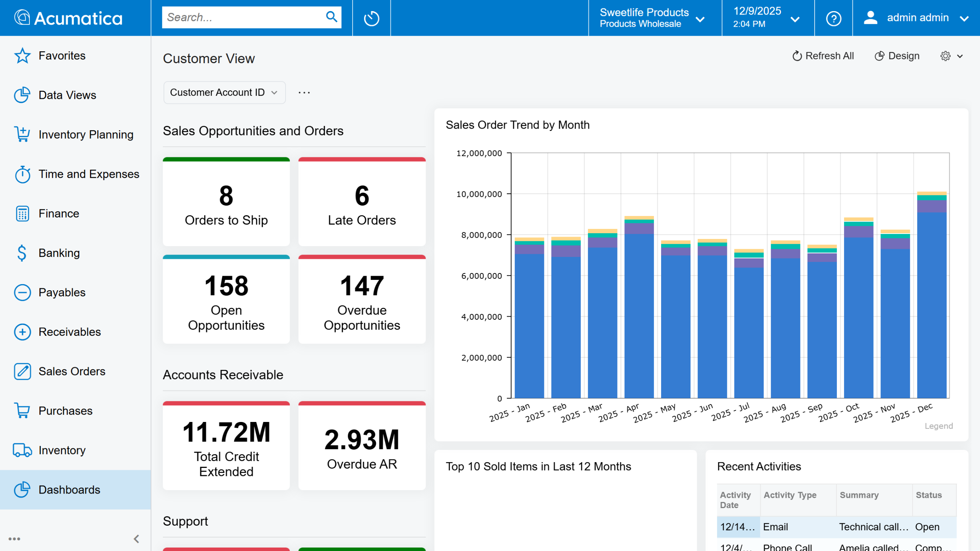Click the Inventory Planning cart icon

click(22, 135)
